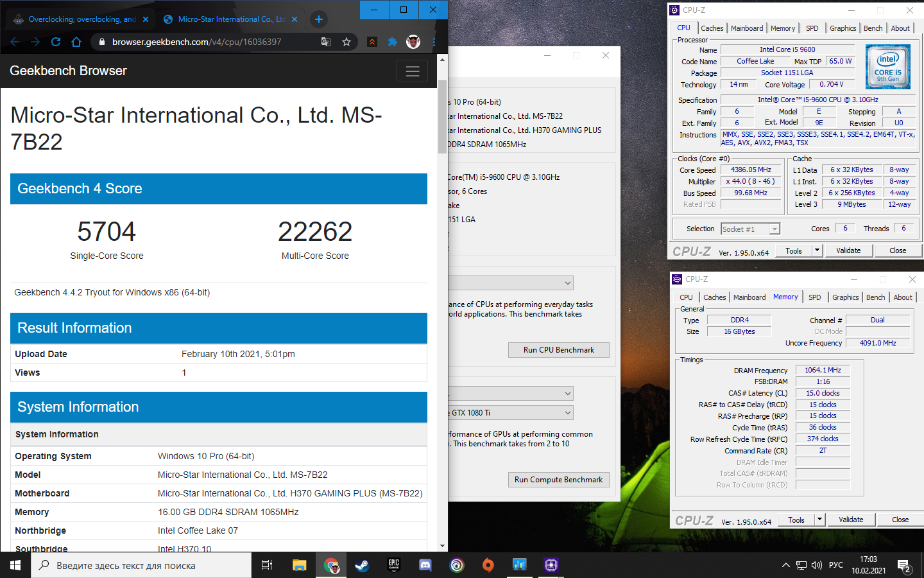View site info via lock icon
Viewport: 924px width, 578px height.
pos(101,42)
